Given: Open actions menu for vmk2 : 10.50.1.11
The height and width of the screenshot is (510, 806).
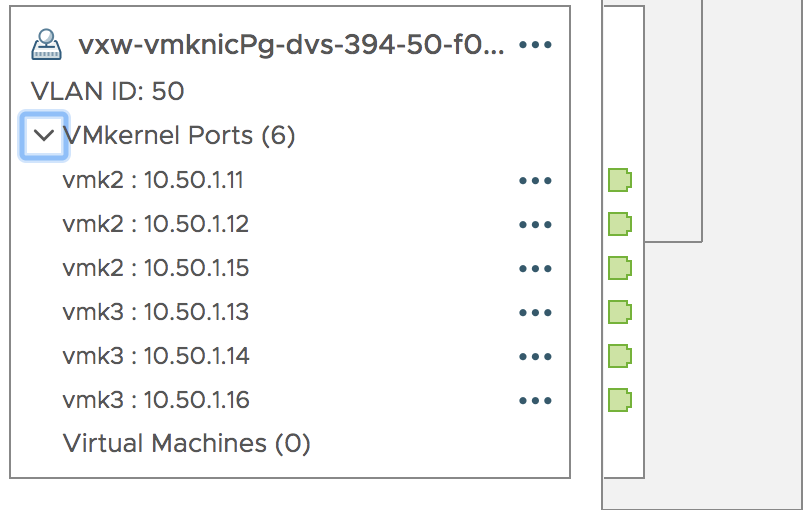Looking at the screenshot, I should click(x=535, y=180).
